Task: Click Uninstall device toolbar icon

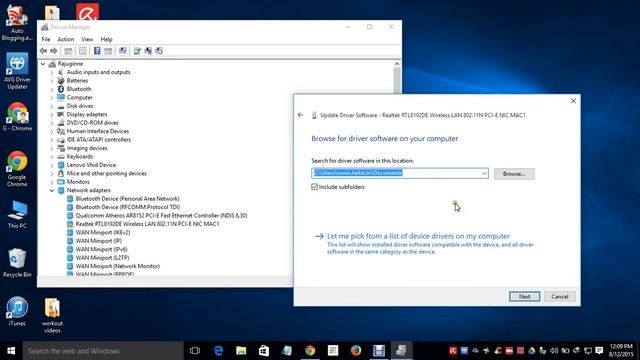Action: (148, 51)
